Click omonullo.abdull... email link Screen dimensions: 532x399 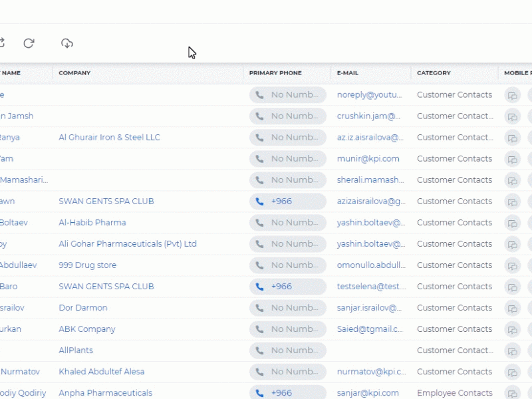372,265
